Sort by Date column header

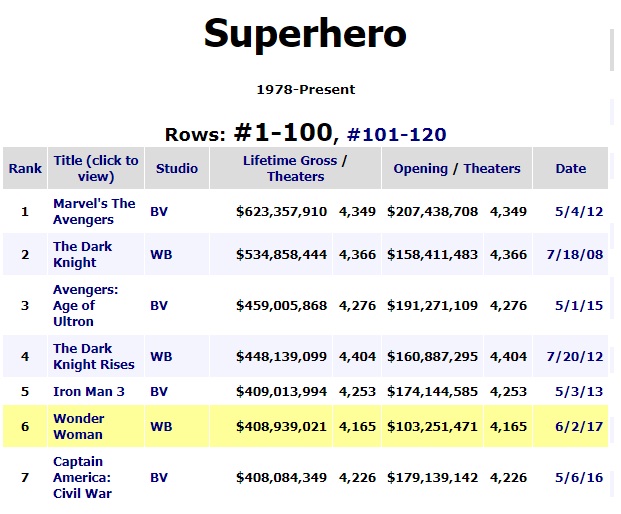click(x=570, y=168)
